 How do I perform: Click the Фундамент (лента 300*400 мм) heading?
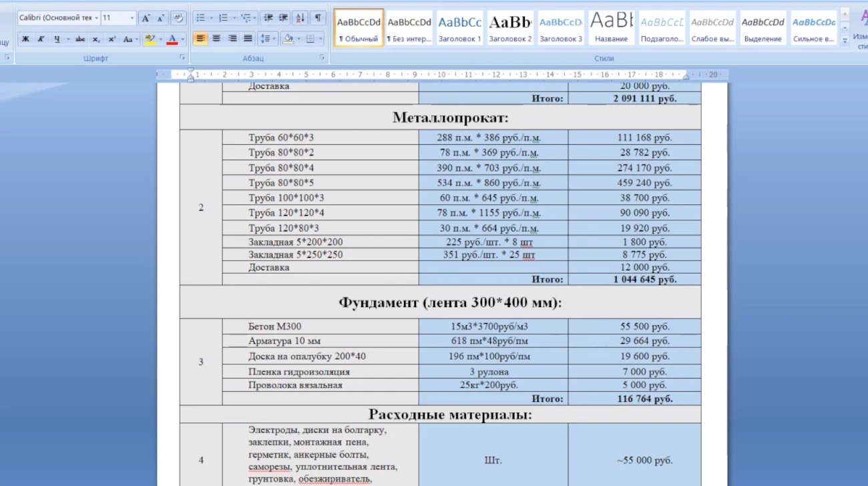tap(451, 302)
